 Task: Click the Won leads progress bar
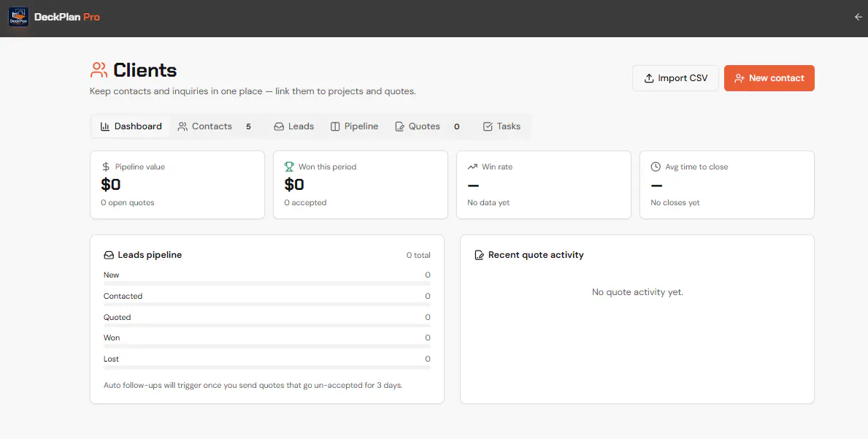266,346
